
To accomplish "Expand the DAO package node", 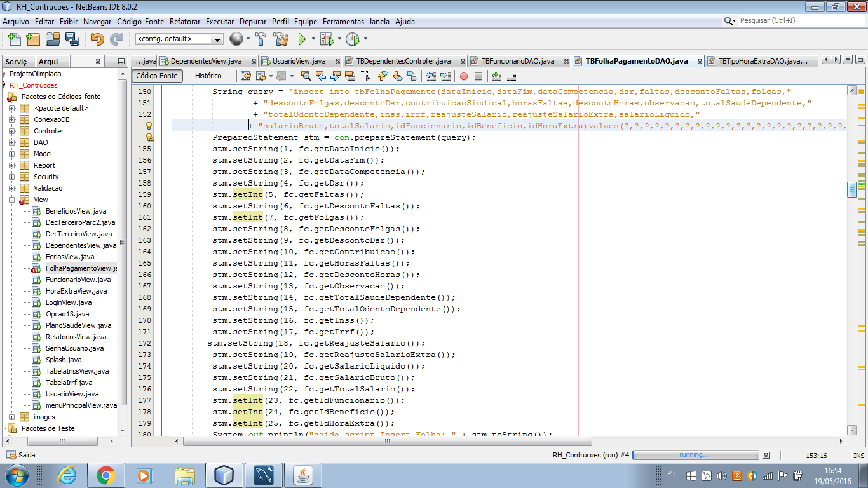I will click(x=12, y=142).
